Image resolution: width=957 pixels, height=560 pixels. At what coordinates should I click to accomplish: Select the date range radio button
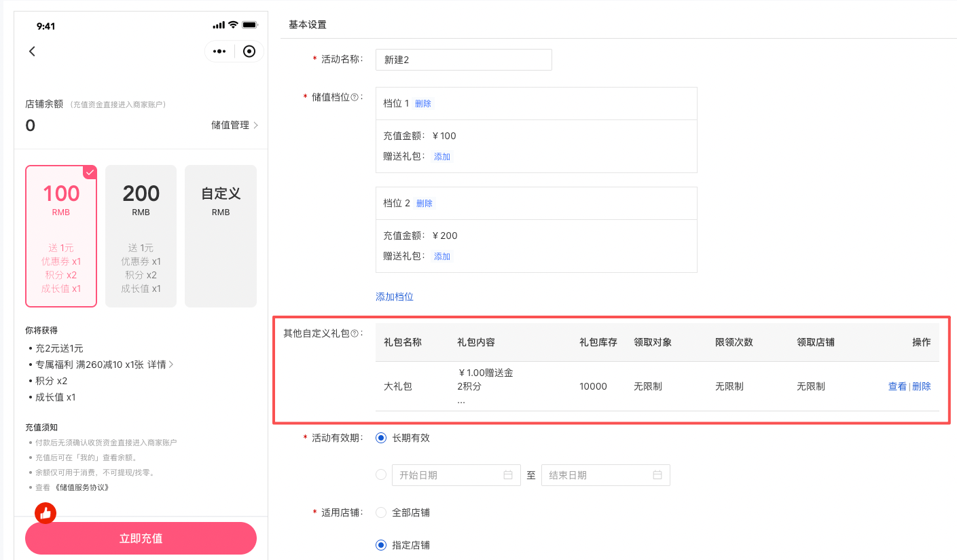point(381,475)
